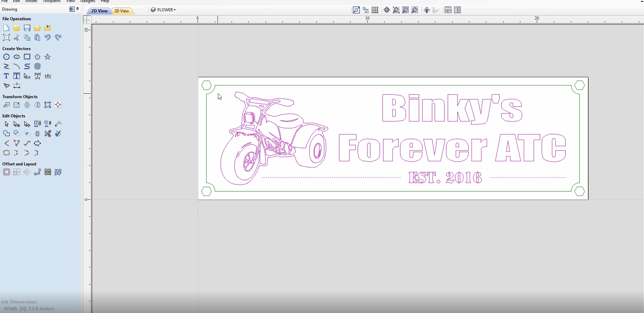Activate Interactive Transform selection mode
The width and height of the screenshot is (644, 313).
click(x=27, y=124)
